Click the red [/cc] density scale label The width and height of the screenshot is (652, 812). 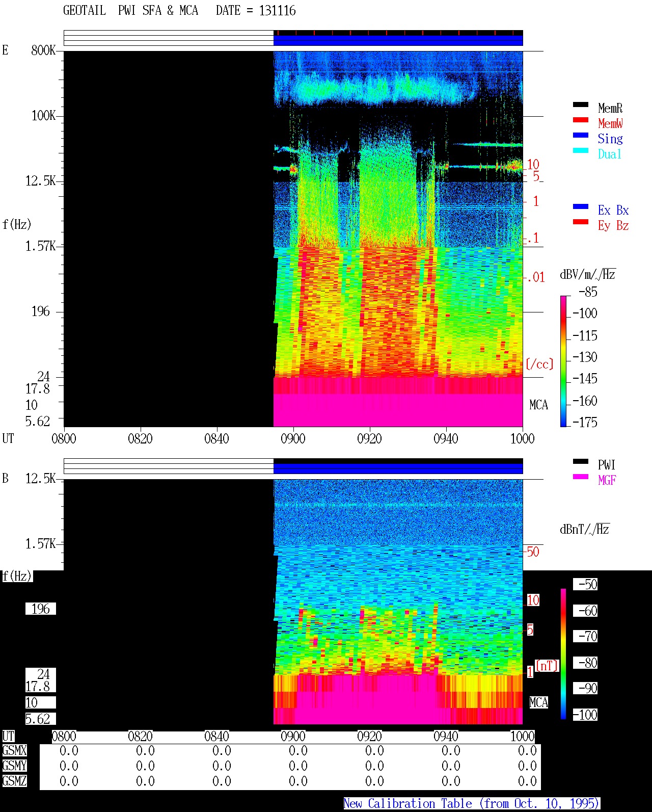(539, 364)
